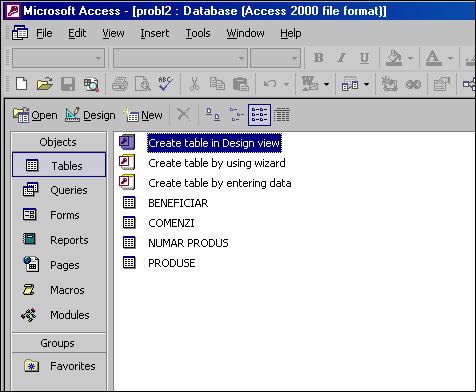Run the ABC Spelling check icon
This screenshot has height=392, width=476.
(x=165, y=84)
